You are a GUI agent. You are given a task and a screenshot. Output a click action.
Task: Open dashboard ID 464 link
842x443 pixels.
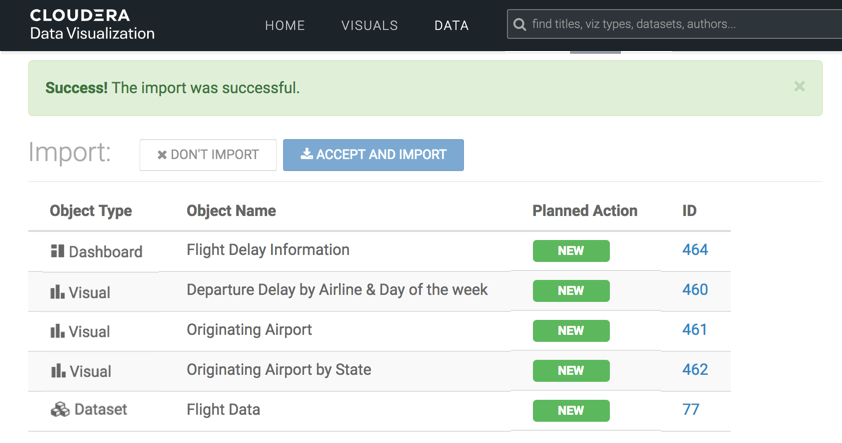coord(694,250)
